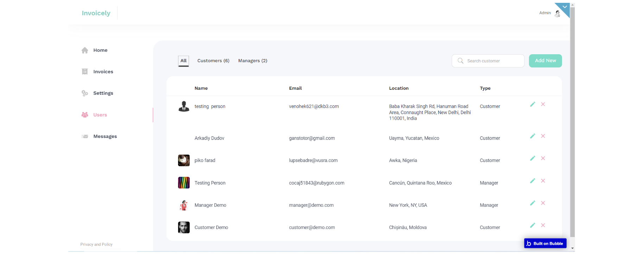Screen dimensions: 644x255
Task: Click the Search customer input field
Action: [493, 61]
